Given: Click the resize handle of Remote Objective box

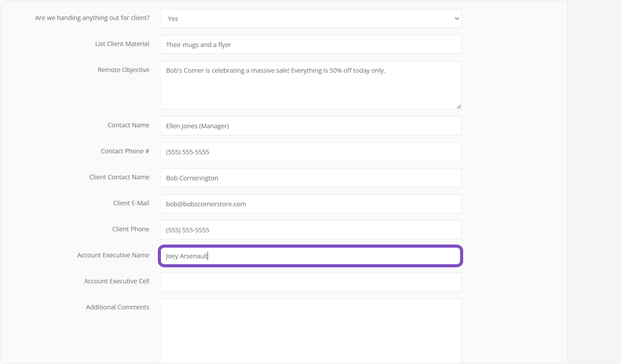Looking at the screenshot, I should point(459,107).
